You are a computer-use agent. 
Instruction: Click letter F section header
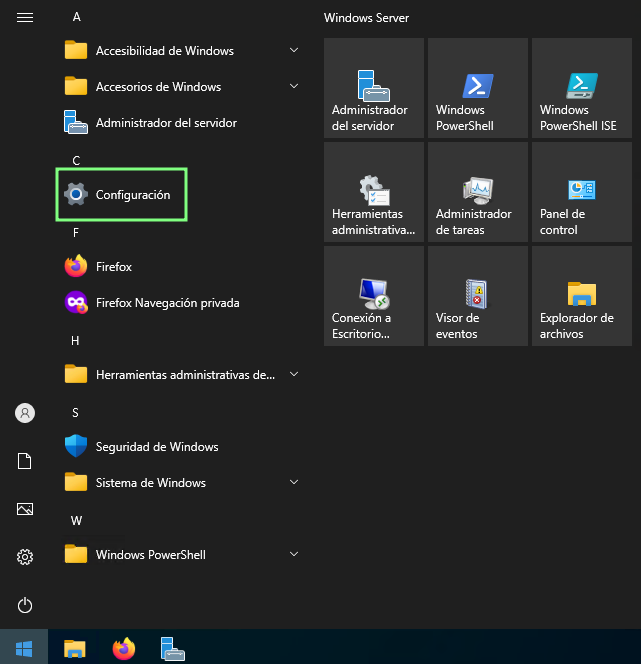coord(76,232)
